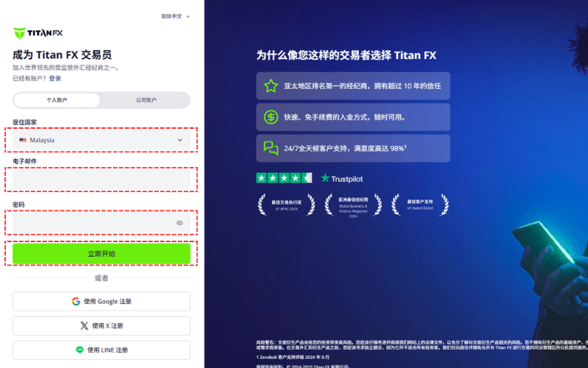Click the 亚太地区排名第一的经纪商 card text
This screenshot has width=588, height=368.
coord(362,86)
